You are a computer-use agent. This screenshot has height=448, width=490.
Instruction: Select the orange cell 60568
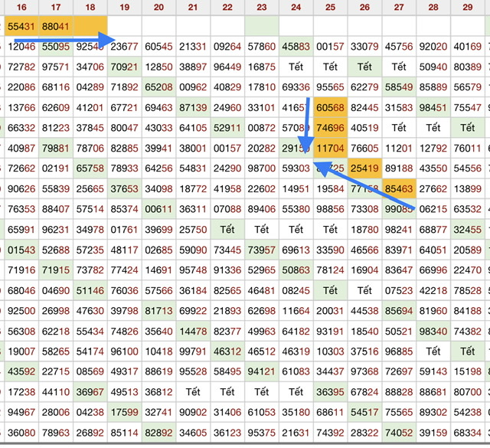pyautogui.click(x=330, y=108)
